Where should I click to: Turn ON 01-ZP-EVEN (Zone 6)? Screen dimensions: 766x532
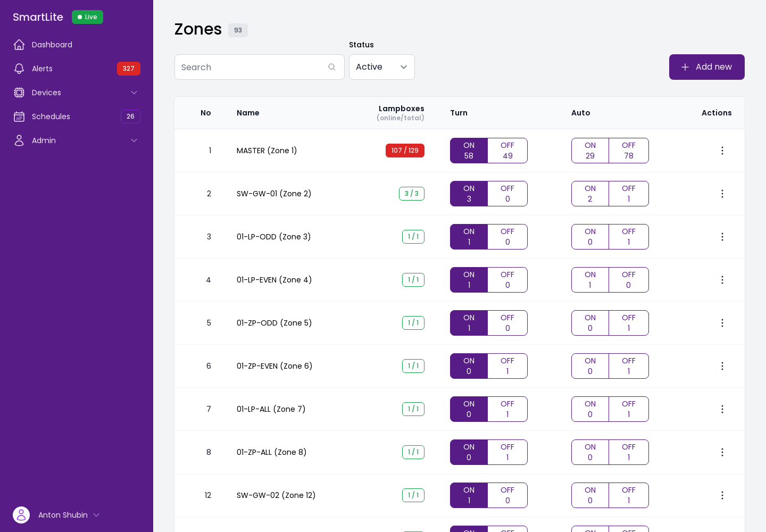point(469,366)
